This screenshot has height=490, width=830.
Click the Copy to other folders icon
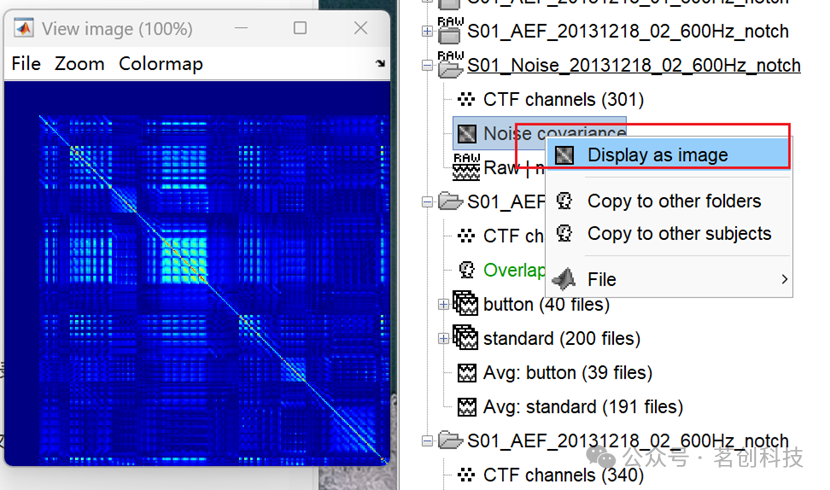564,201
